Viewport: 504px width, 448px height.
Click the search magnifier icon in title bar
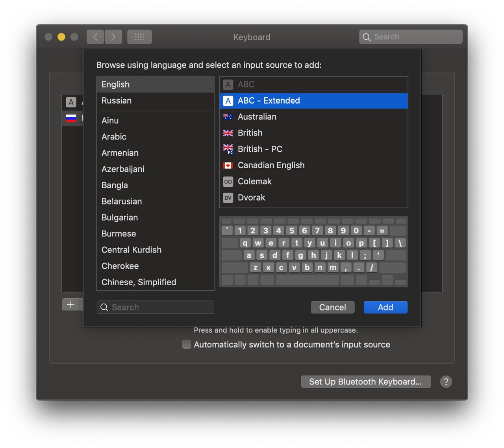click(x=367, y=37)
